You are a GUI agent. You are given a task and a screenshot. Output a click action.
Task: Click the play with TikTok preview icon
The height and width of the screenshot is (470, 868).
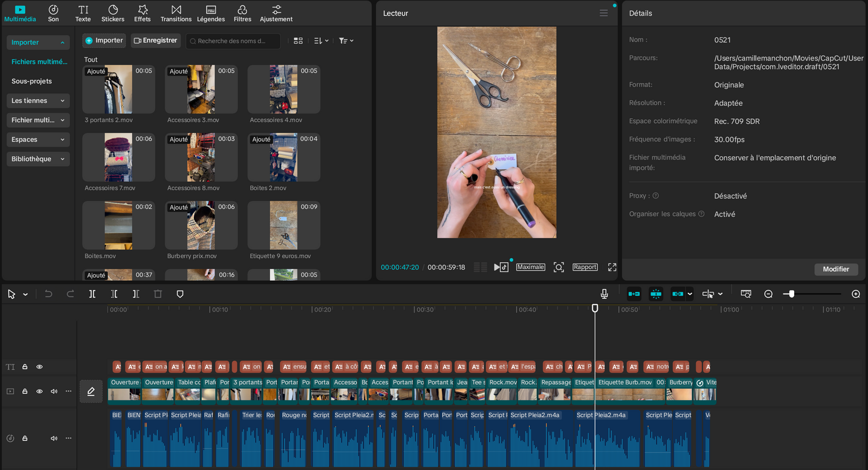(502, 267)
